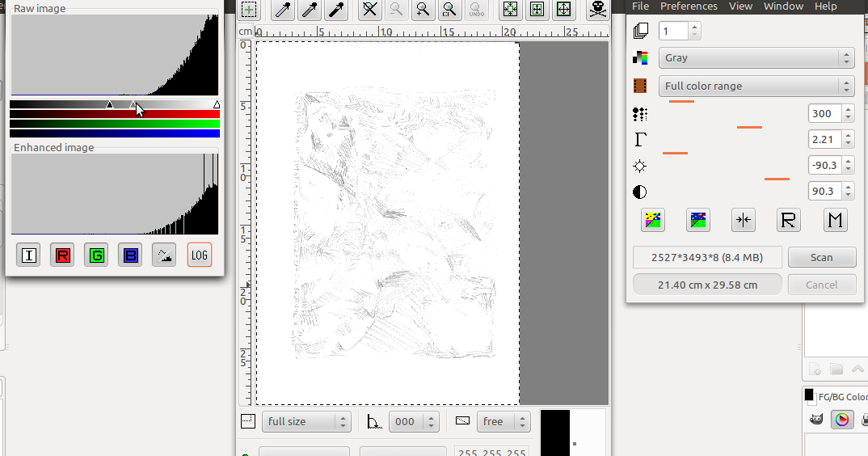Toggle the intensity histogram I button

tap(28, 255)
